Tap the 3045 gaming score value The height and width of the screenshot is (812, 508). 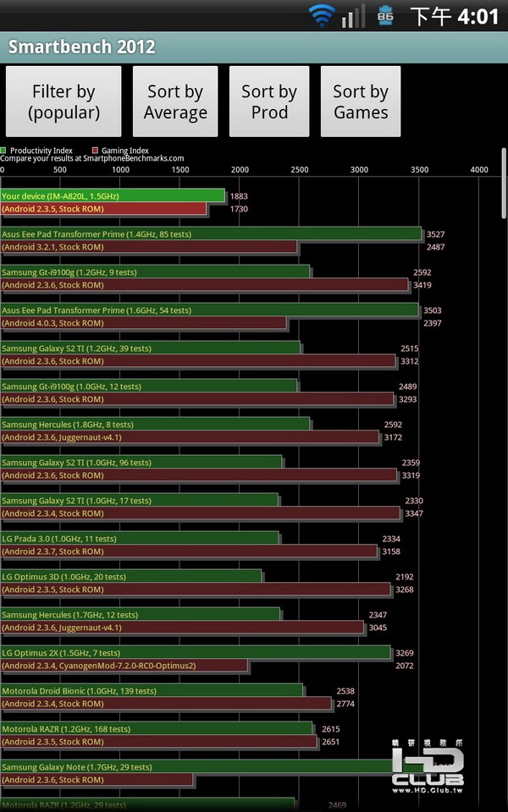pyautogui.click(x=378, y=628)
